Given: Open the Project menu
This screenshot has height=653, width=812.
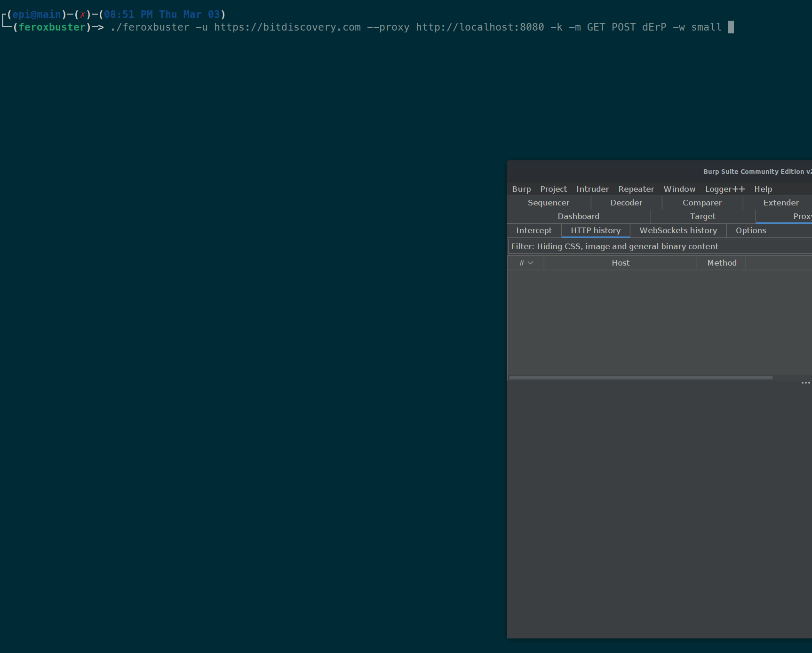Looking at the screenshot, I should click(x=553, y=189).
